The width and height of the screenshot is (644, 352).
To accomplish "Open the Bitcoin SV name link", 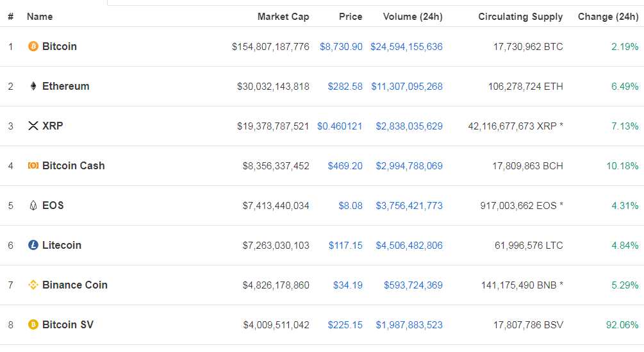I will (68, 324).
